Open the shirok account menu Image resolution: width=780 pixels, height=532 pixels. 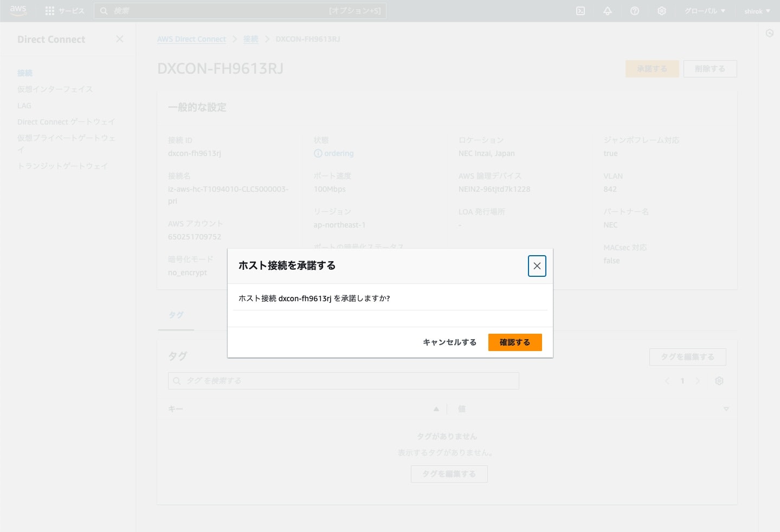757,11
